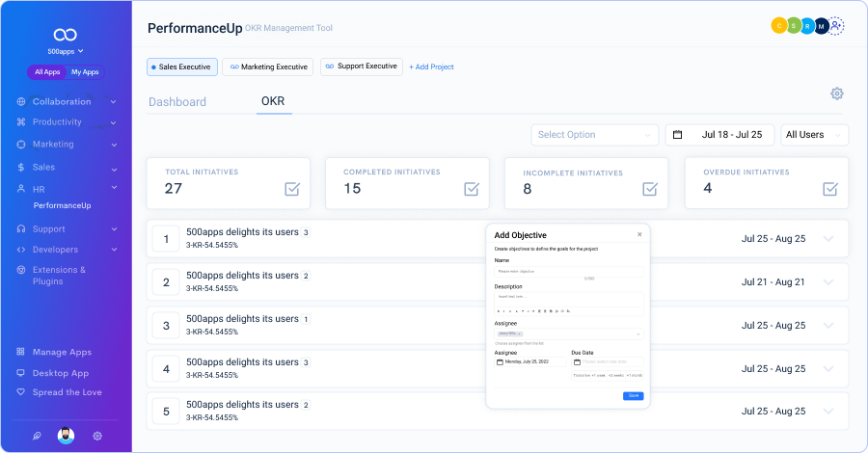The width and height of the screenshot is (868, 453).
Task: Click the user avatar in sidebar footer
Action: click(67, 436)
